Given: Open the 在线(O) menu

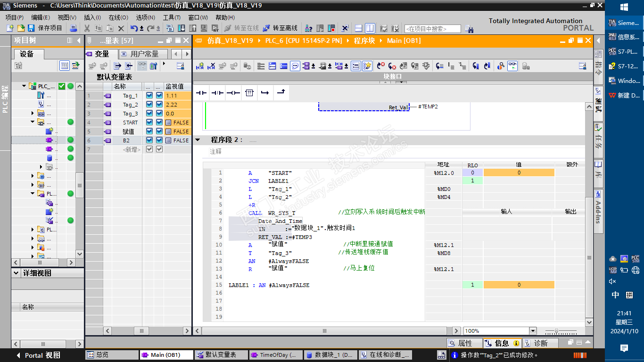Looking at the screenshot, I should click(x=118, y=17).
